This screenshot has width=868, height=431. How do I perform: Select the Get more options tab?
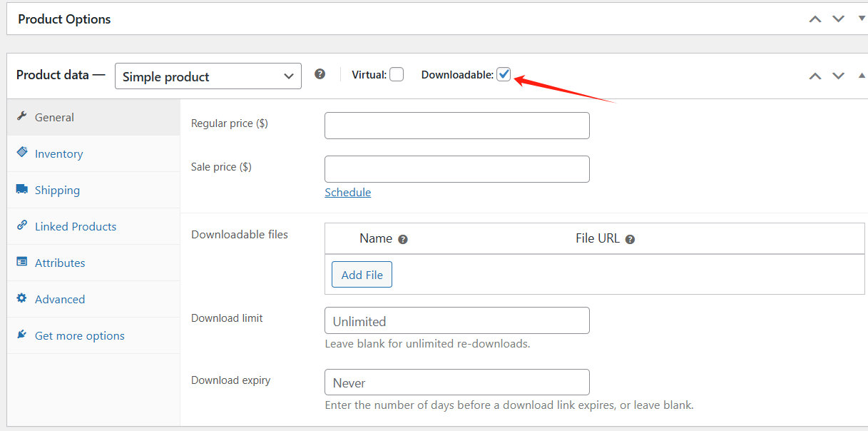(93, 335)
